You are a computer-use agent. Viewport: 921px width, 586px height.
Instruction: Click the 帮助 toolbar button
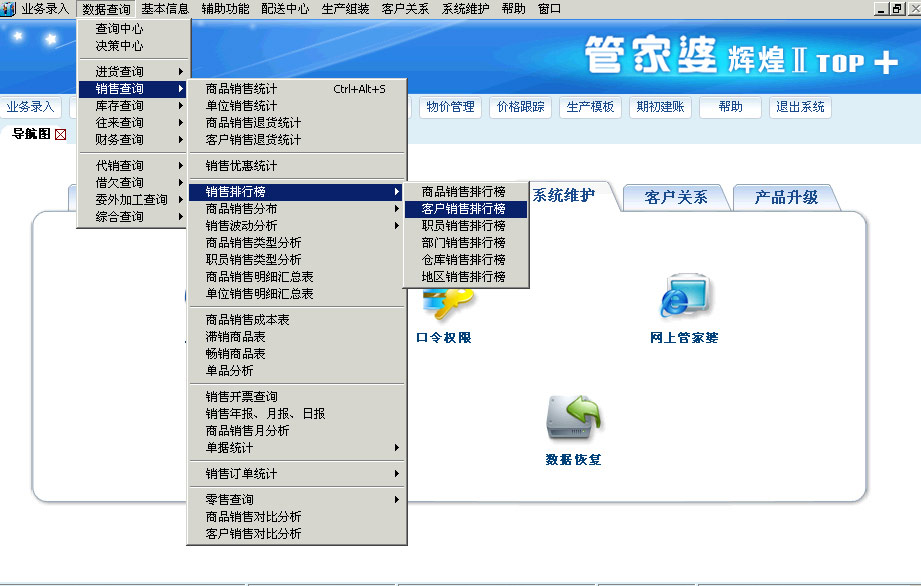(x=730, y=107)
